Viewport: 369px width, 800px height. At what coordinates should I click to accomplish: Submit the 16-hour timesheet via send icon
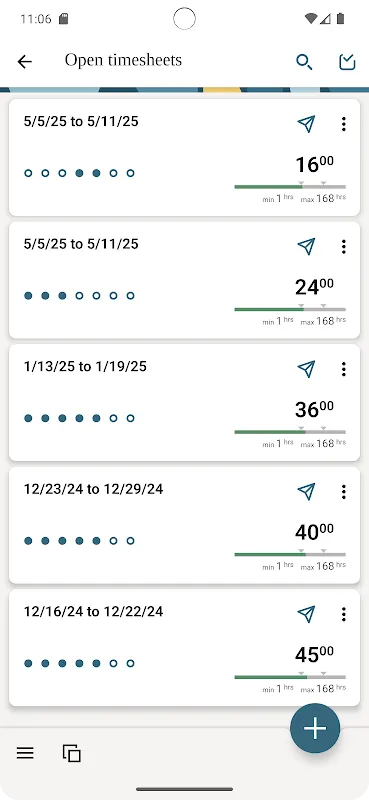pyautogui.click(x=306, y=123)
